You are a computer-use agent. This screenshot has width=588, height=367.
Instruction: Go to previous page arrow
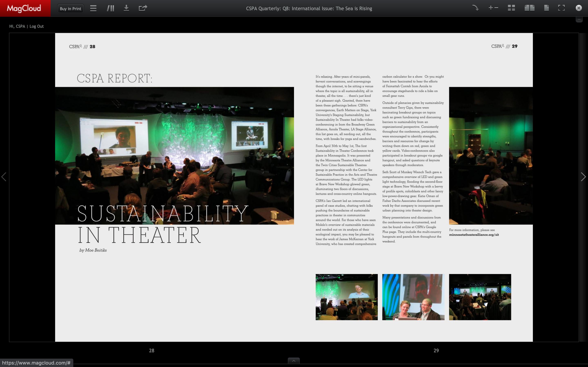coord(4,177)
